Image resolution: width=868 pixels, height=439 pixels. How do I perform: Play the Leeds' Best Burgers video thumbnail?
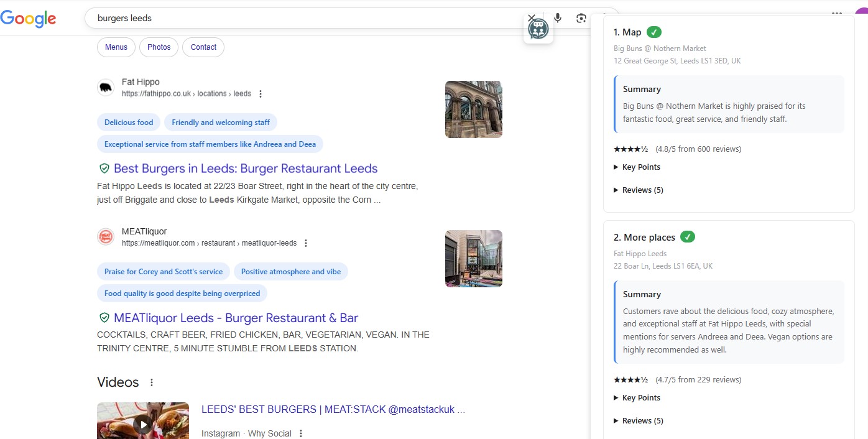[x=143, y=423]
